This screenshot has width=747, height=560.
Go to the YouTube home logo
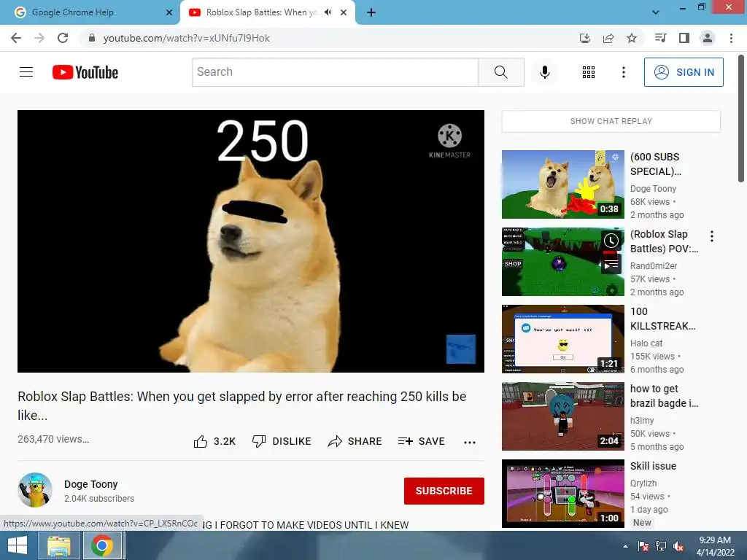85,72
